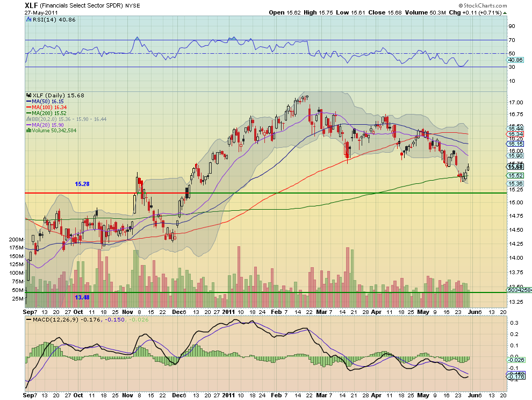Click the volume bars icon in the legend

click(x=29, y=131)
